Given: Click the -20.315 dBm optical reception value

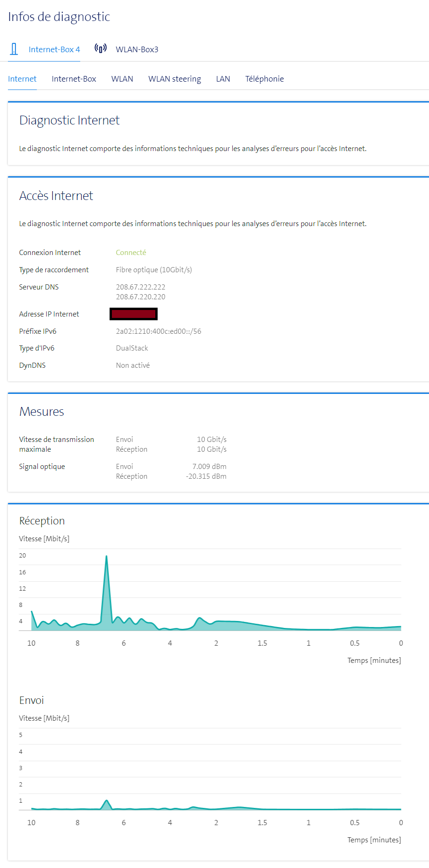Looking at the screenshot, I should (206, 476).
